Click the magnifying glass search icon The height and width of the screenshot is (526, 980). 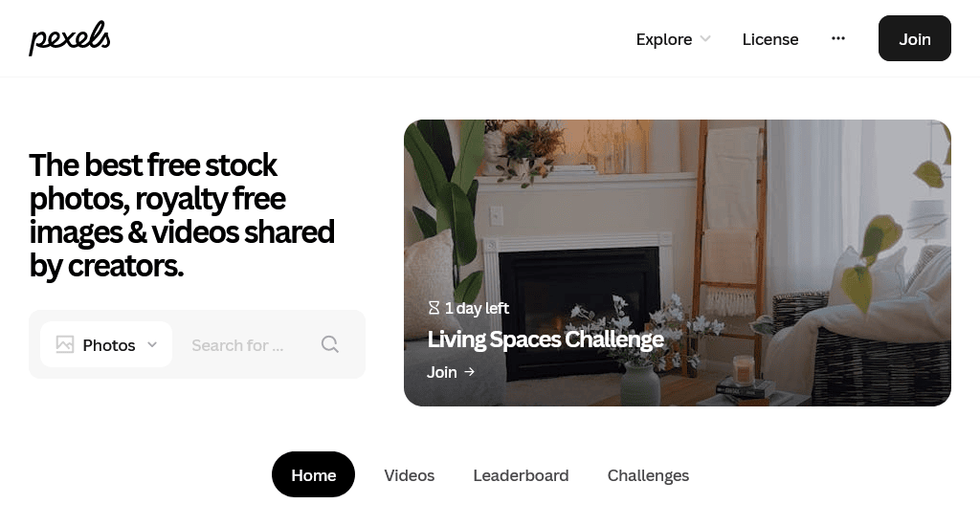click(330, 344)
